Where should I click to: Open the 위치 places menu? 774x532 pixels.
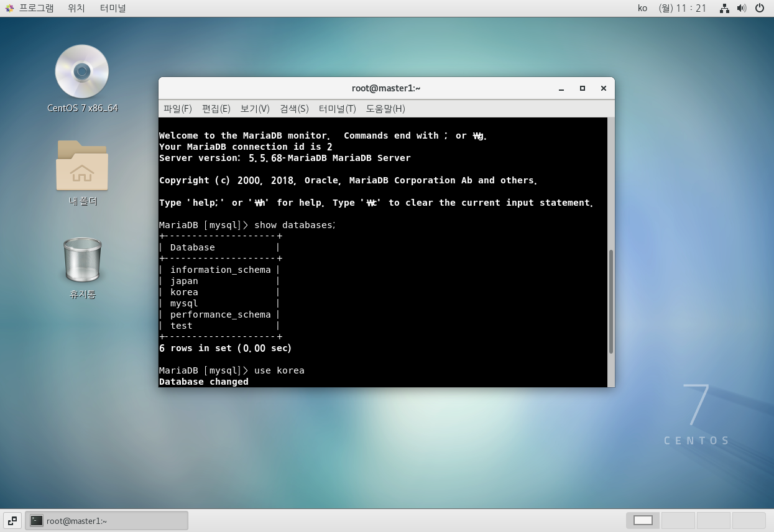click(76, 8)
